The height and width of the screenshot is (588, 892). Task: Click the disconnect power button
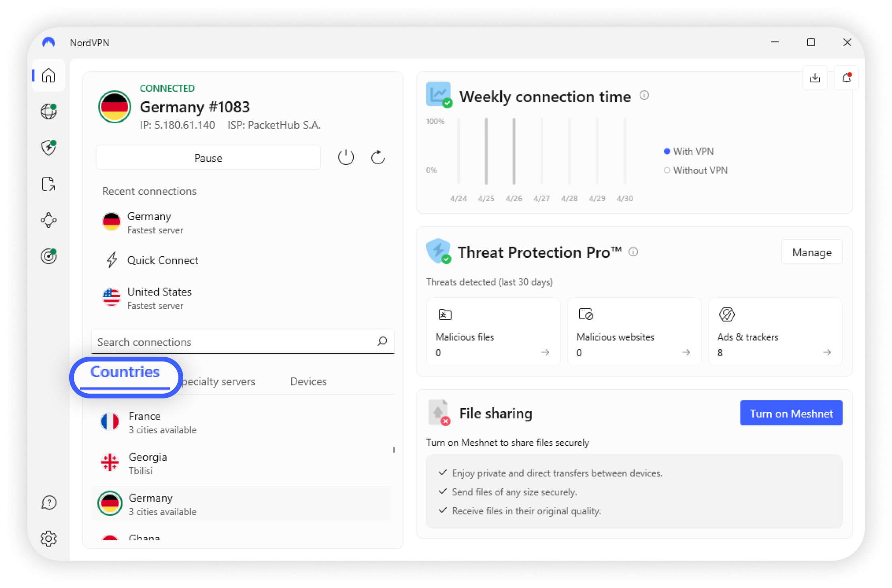(346, 157)
